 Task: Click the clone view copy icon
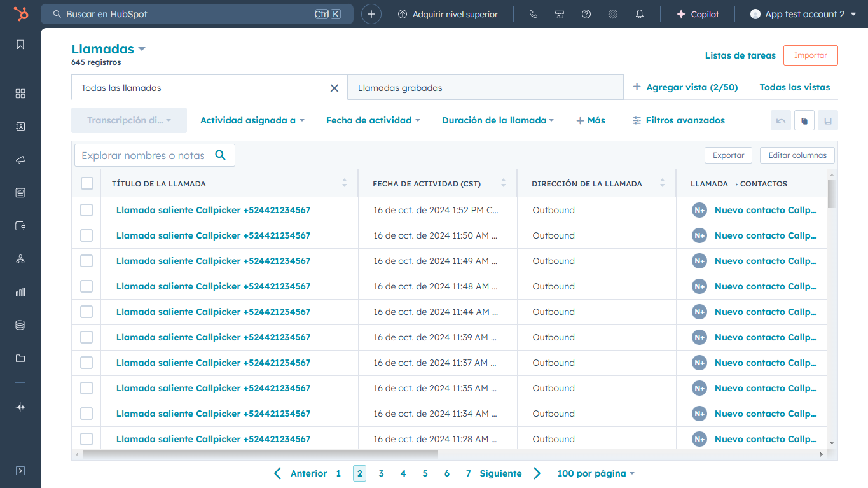tap(804, 121)
